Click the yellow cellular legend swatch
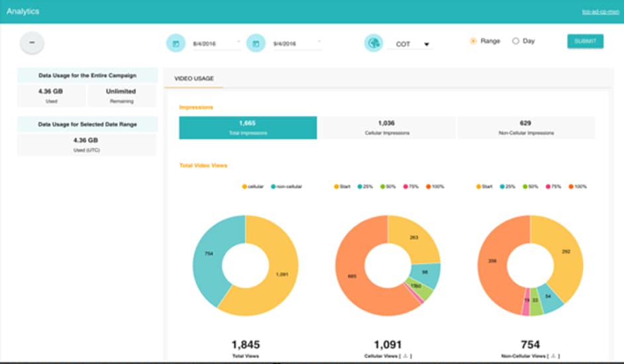The height and width of the screenshot is (364, 624). [x=245, y=187]
